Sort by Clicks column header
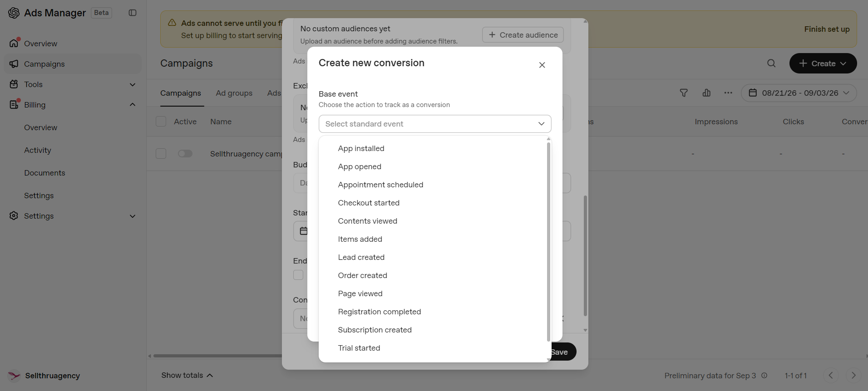The width and height of the screenshot is (868, 391). click(x=793, y=122)
